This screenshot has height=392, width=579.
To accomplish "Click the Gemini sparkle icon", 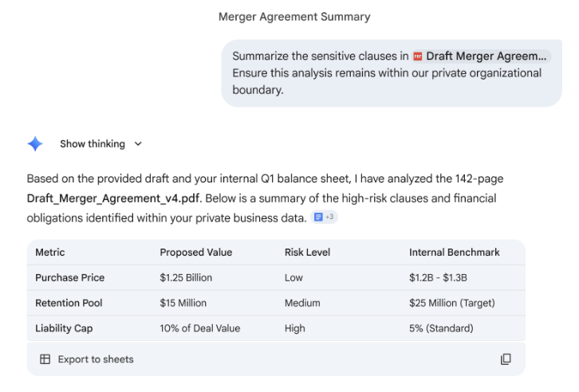I will pyautogui.click(x=35, y=144).
